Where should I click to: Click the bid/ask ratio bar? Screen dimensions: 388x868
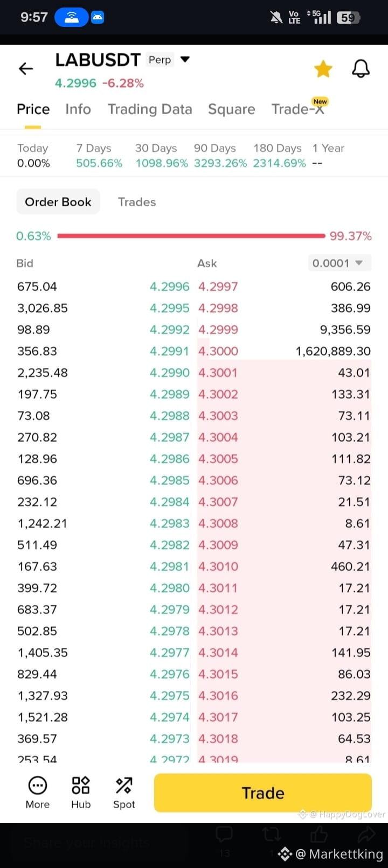pyautogui.click(x=191, y=236)
